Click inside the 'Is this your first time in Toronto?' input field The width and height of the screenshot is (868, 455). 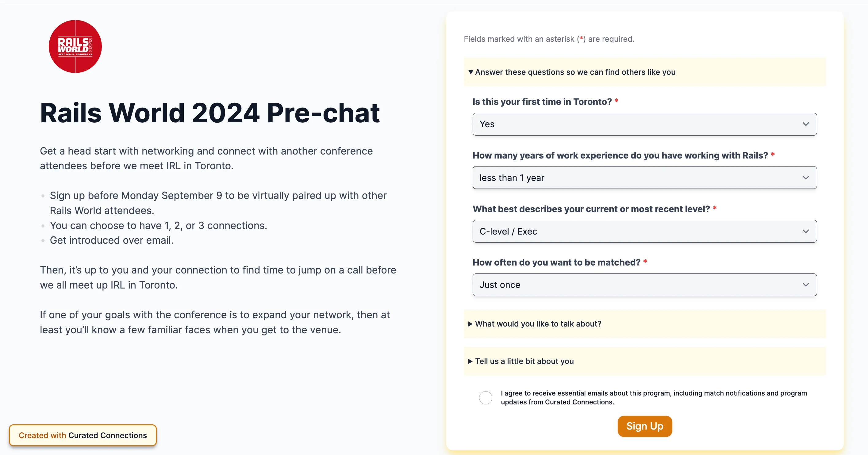tap(645, 124)
